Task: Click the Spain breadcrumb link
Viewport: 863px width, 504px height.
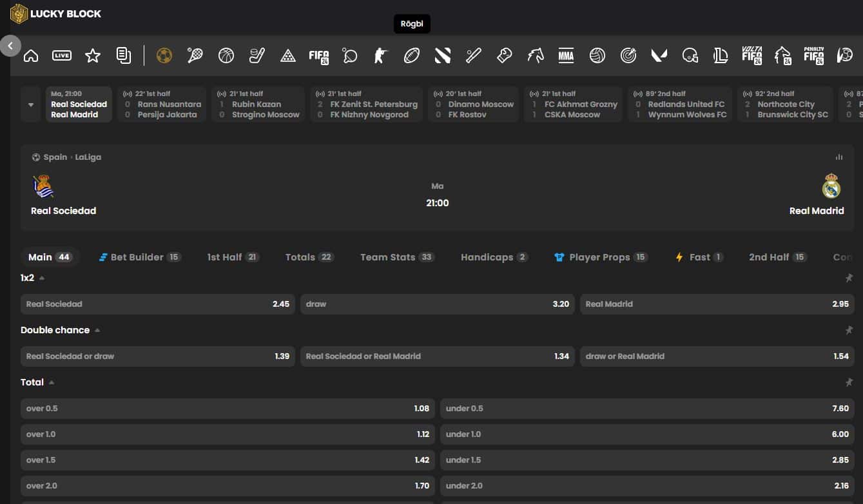Action: point(55,157)
